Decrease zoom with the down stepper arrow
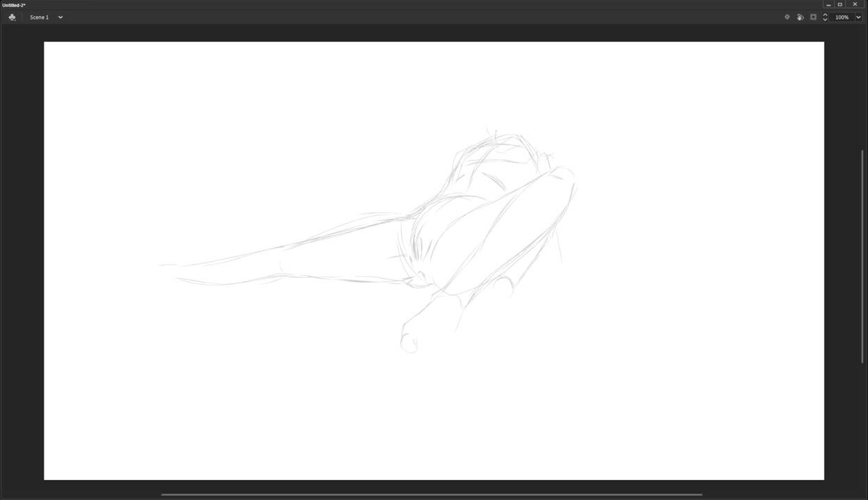Image resolution: width=868 pixels, height=500 pixels. point(825,20)
